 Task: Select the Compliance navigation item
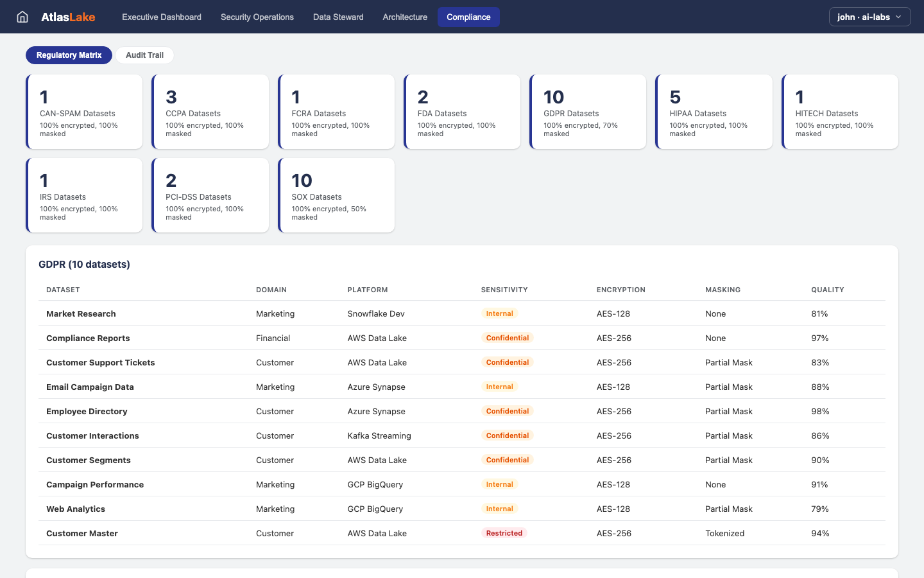[x=468, y=17]
